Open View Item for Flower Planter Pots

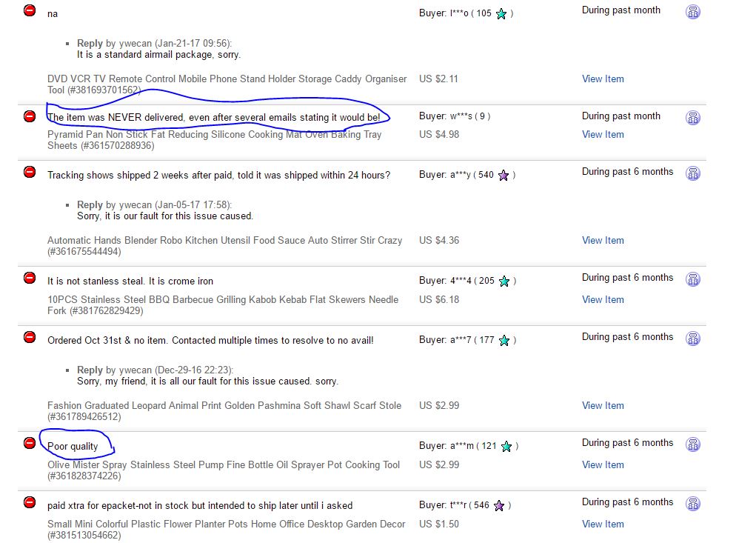point(603,524)
